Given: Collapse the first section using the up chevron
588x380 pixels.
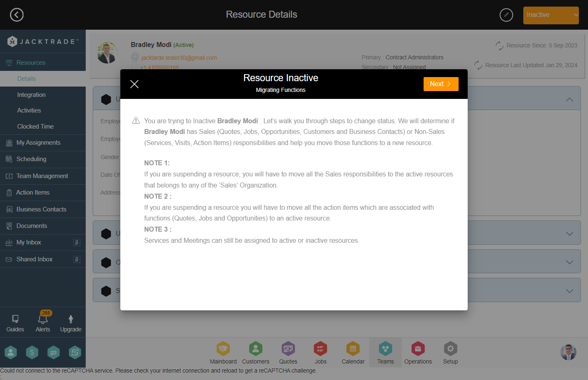Looking at the screenshot, I should pyautogui.click(x=569, y=99).
